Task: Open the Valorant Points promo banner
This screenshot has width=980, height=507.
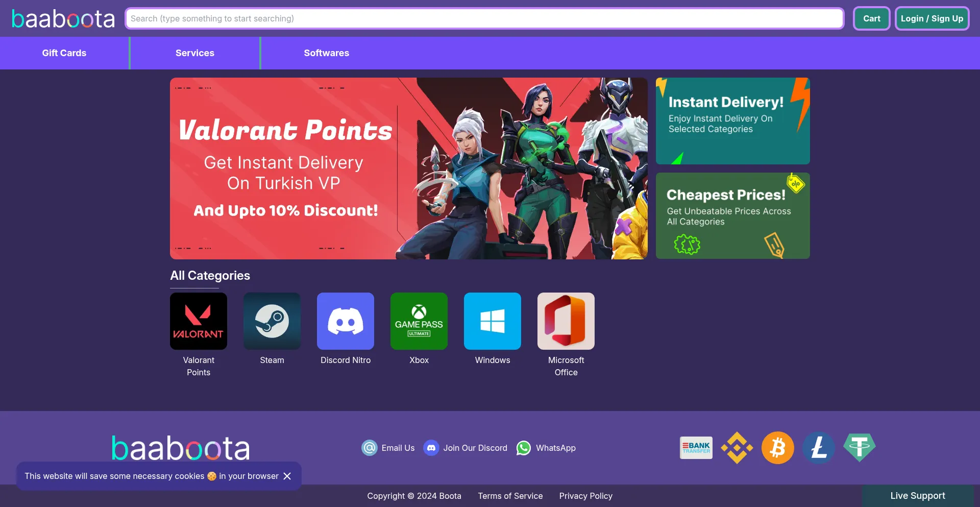Action: 409,168
